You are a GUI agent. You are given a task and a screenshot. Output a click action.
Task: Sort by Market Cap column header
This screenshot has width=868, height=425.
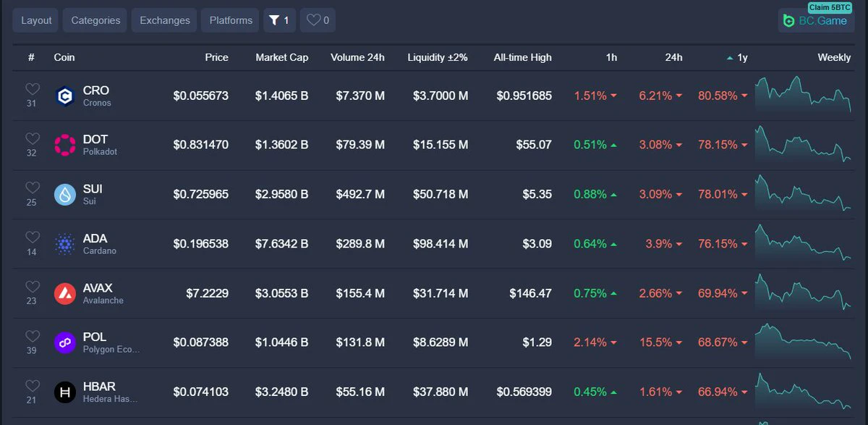tap(282, 57)
